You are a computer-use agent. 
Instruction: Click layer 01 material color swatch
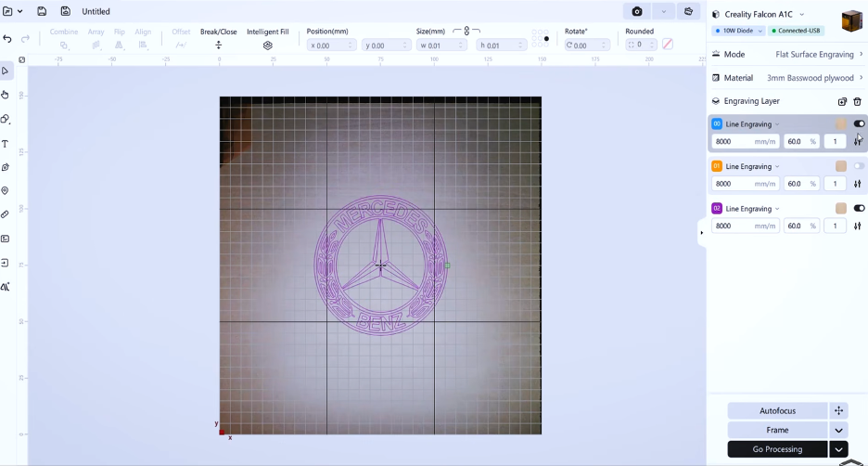[x=841, y=166]
